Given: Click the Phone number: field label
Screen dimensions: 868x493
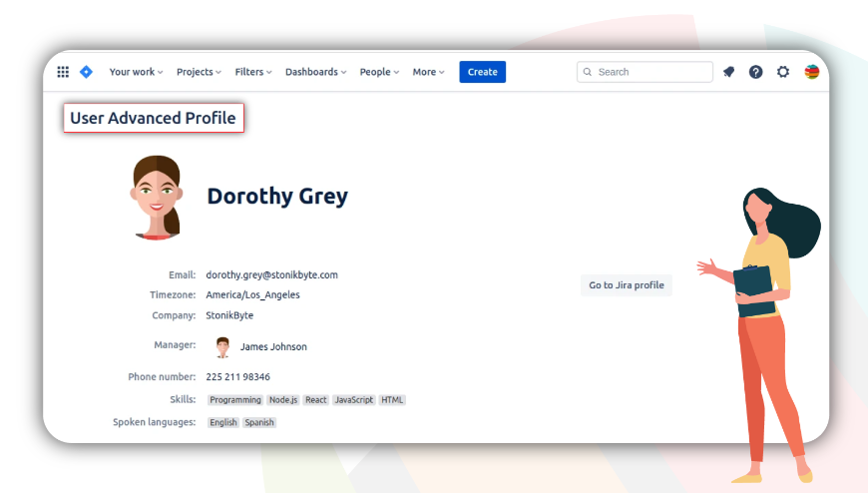Looking at the screenshot, I should pos(162,376).
